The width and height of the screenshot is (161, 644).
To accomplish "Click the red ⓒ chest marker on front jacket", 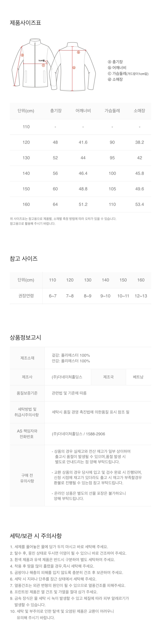I will click(x=43, y=65).
